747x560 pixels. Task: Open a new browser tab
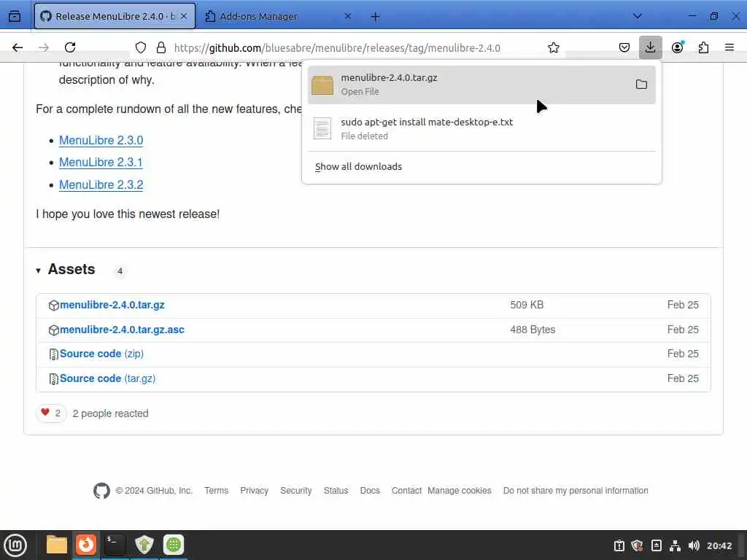(x=375, y=17)
